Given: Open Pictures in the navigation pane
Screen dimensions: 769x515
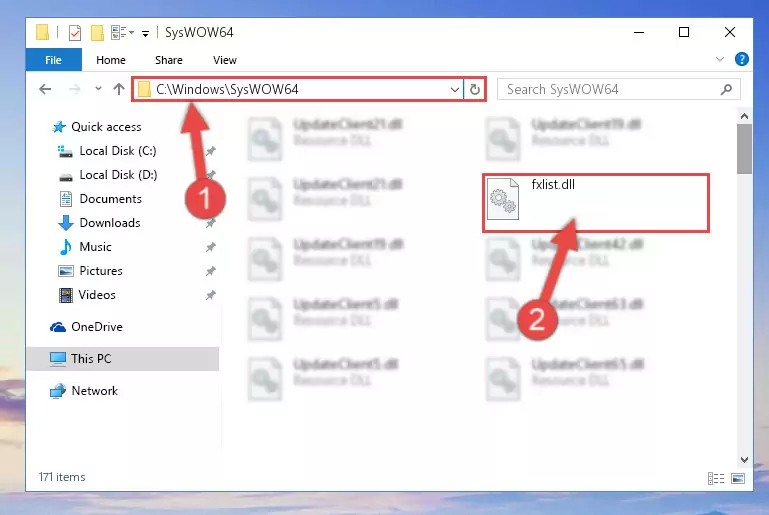Looking at the screenshot, I should click(101, 271).
